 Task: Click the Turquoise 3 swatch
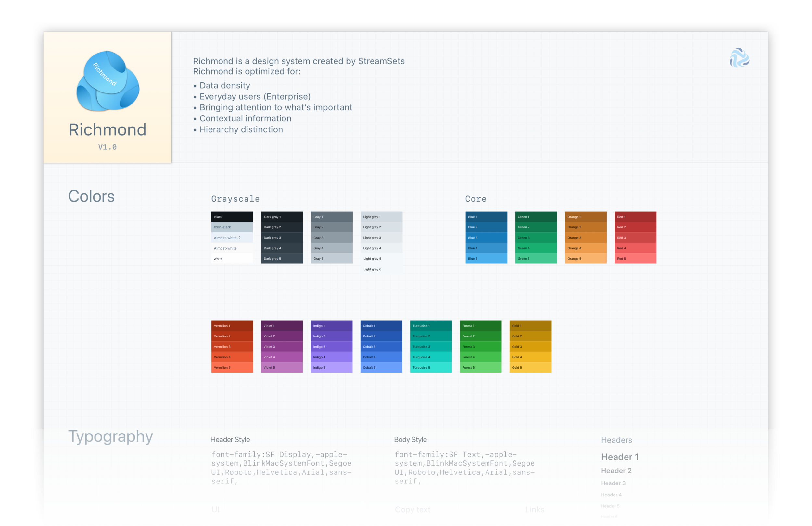(x=431, y=346)
